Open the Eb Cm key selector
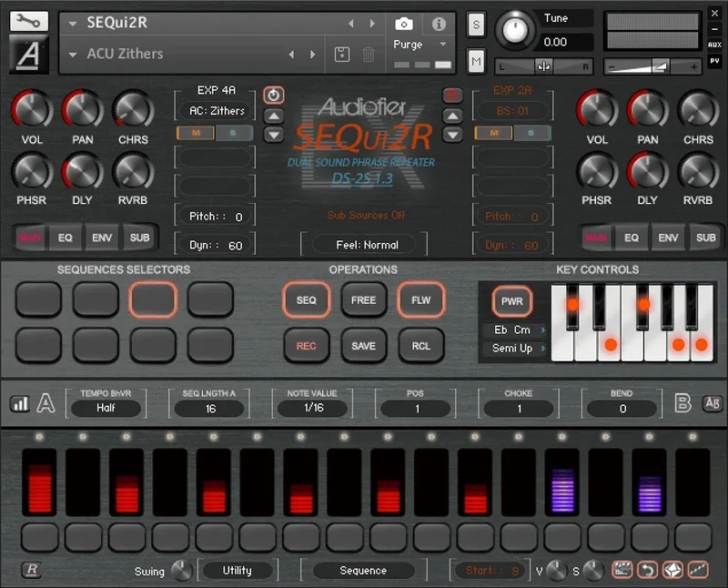This screenshot has width=728, height=588. point(514,329)
